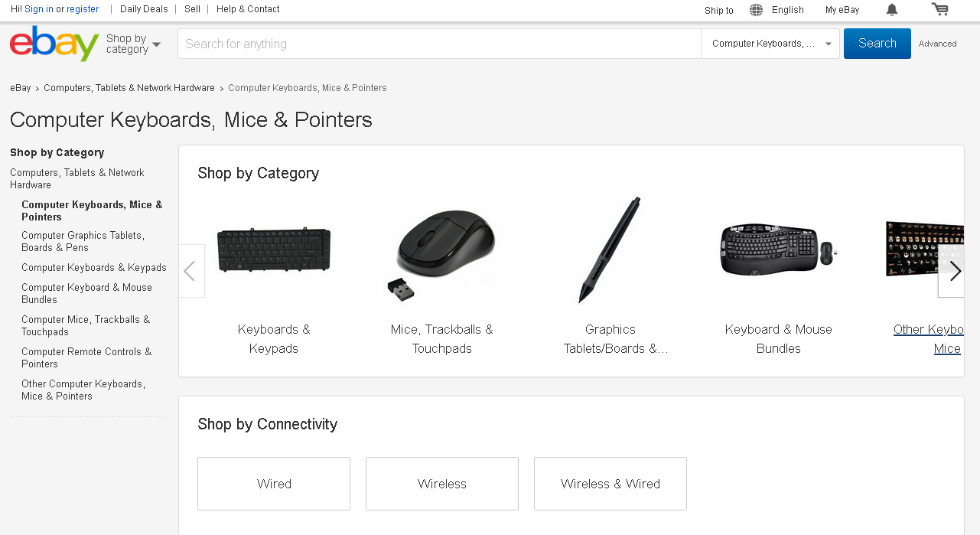Click the graphics tablet pen image

[x=610, y=250]
